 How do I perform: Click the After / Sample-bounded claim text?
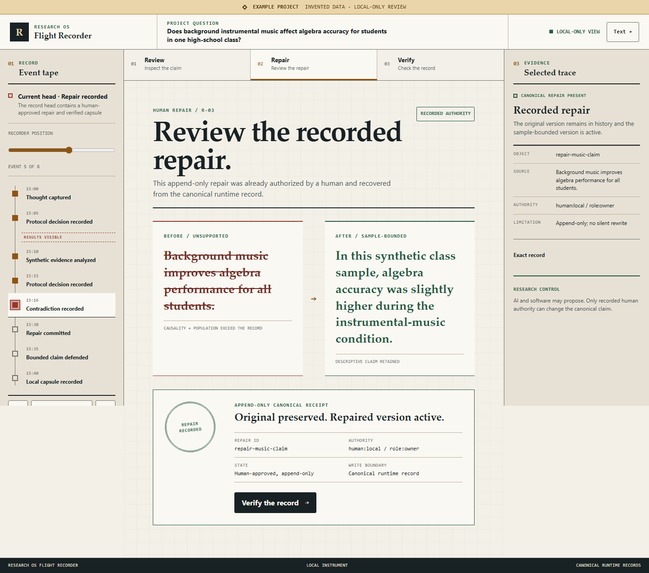pos(395,297)
